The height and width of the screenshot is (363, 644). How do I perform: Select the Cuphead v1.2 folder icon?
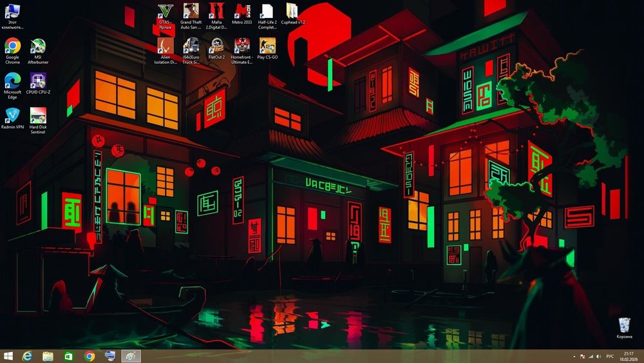[x=293, y=14]
